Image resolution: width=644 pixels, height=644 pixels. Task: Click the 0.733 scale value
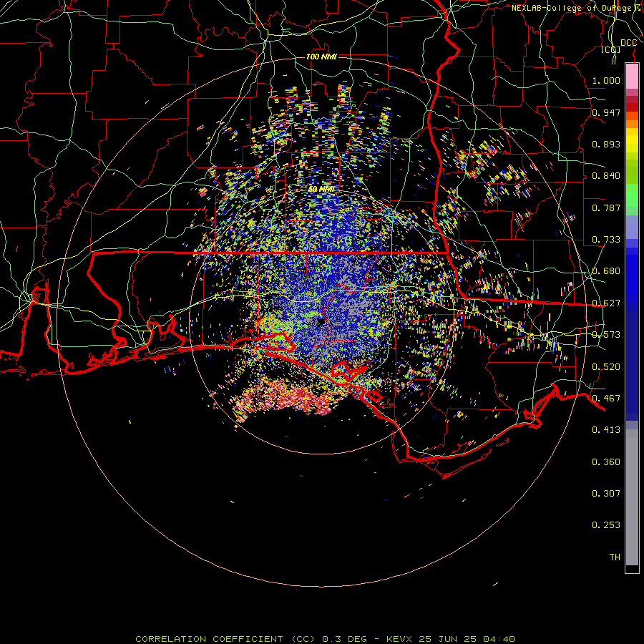[606, 240]
